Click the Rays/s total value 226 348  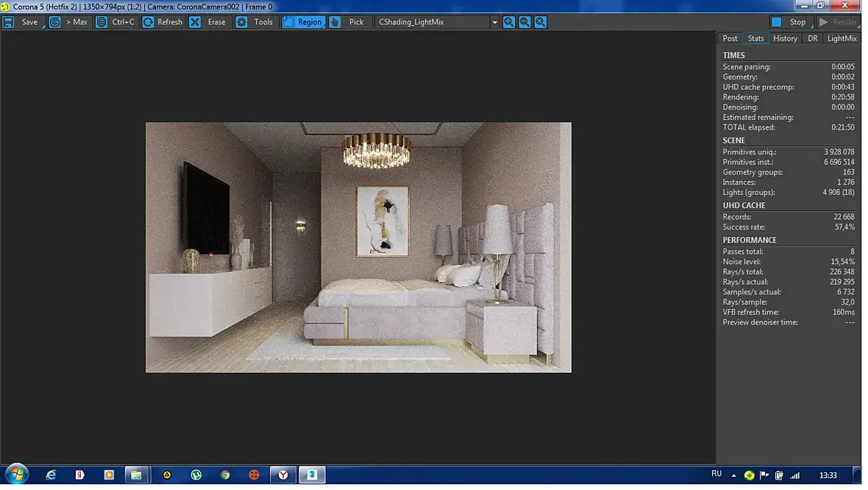(842, 271)
